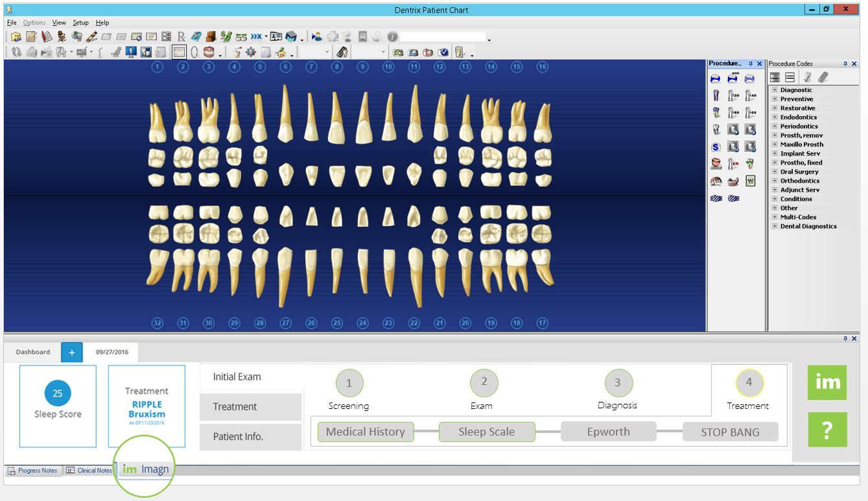The height and width of the screenshot is (501, 868).
Task: Select the MOD filling procedure button
Action: click(x=733, y=77)
